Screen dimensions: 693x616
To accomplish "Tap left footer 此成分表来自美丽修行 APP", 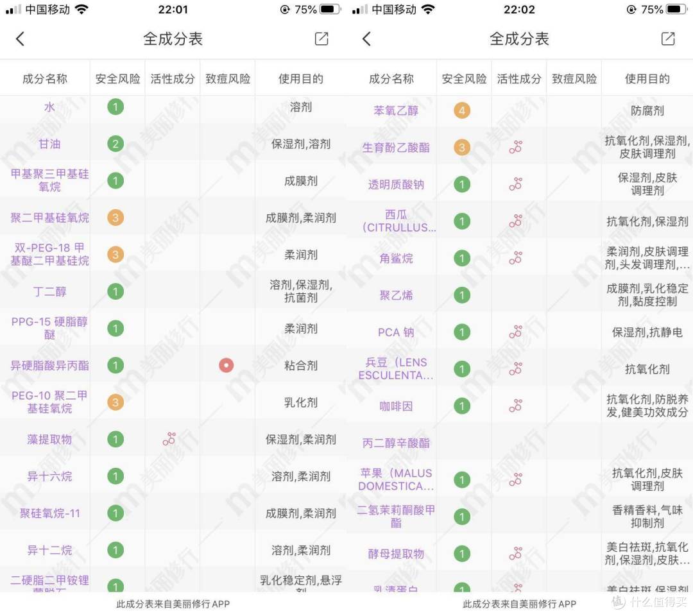I will pos(173,604).
